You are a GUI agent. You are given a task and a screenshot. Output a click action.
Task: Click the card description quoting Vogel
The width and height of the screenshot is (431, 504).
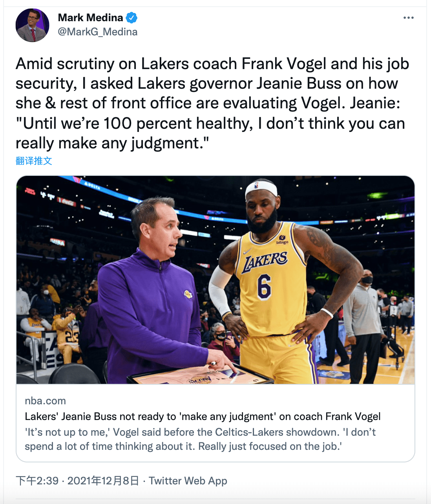click(x=200, y=439)
